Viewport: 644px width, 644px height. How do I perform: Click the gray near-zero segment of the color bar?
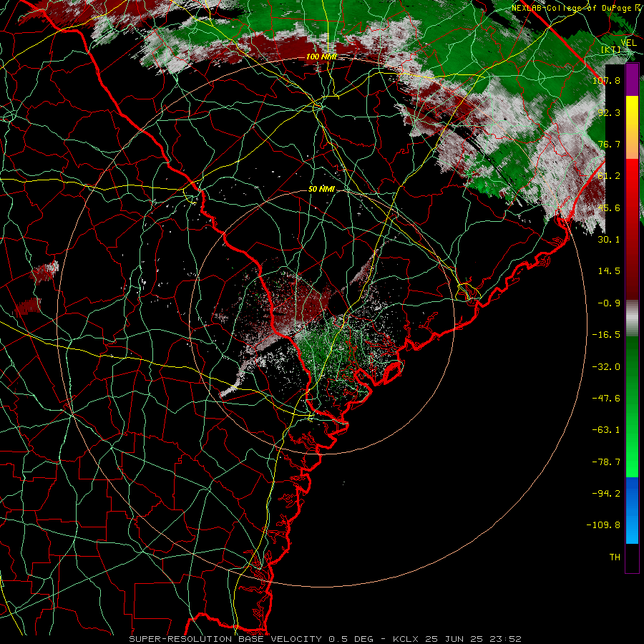632,318
